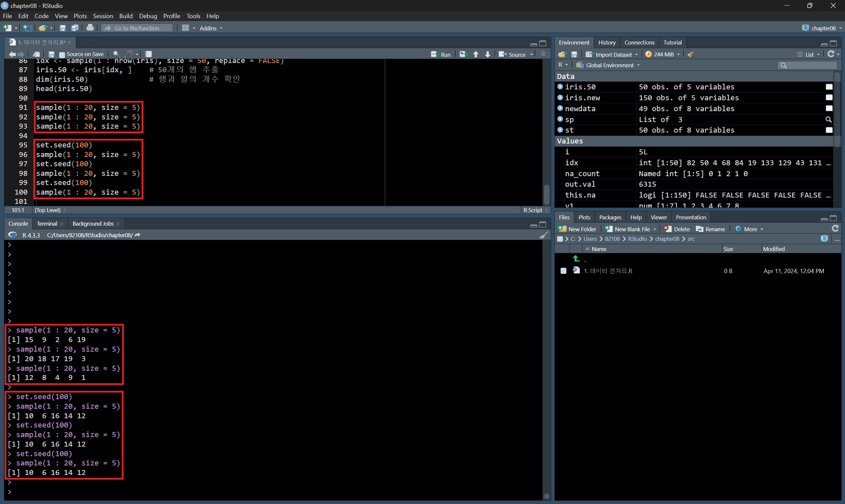Toggle the select-all checkbox in Files breadcrumb
This screenshot has width=845, height=504.
tap(560, 239)
